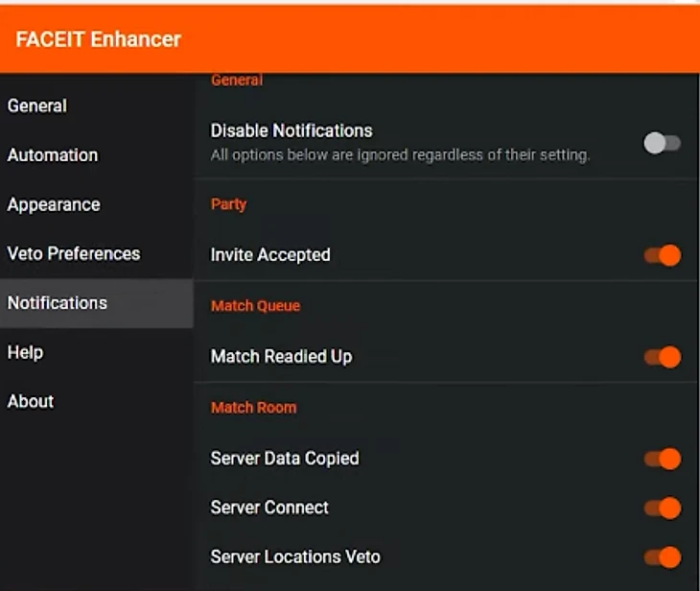Toggle the Match Readied Up switch

(x=663, y=357)
